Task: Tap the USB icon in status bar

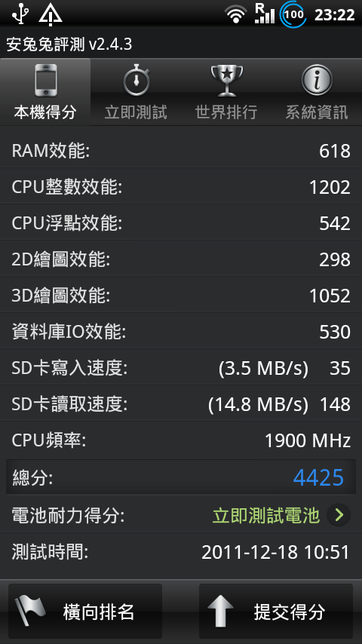Action: point(20,14)
